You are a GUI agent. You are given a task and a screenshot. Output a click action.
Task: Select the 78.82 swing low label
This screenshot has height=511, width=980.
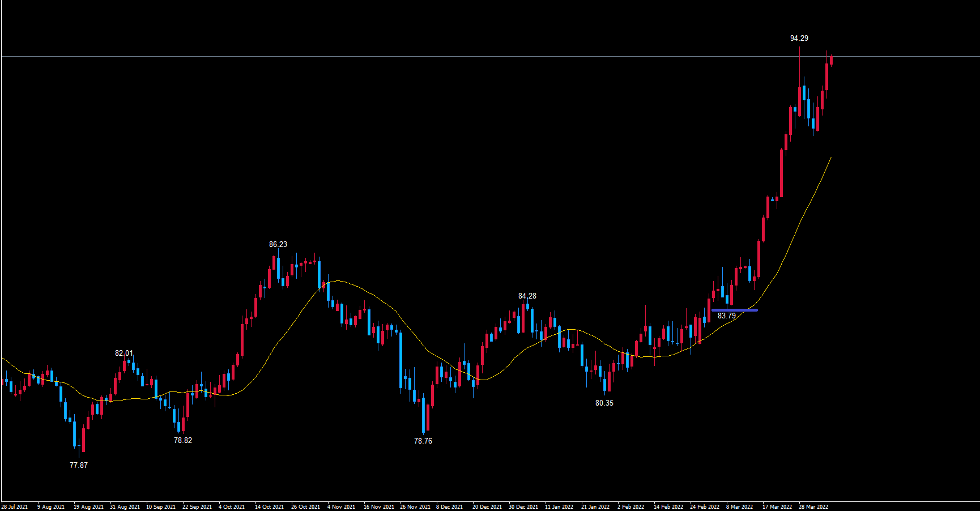point(183,441)
